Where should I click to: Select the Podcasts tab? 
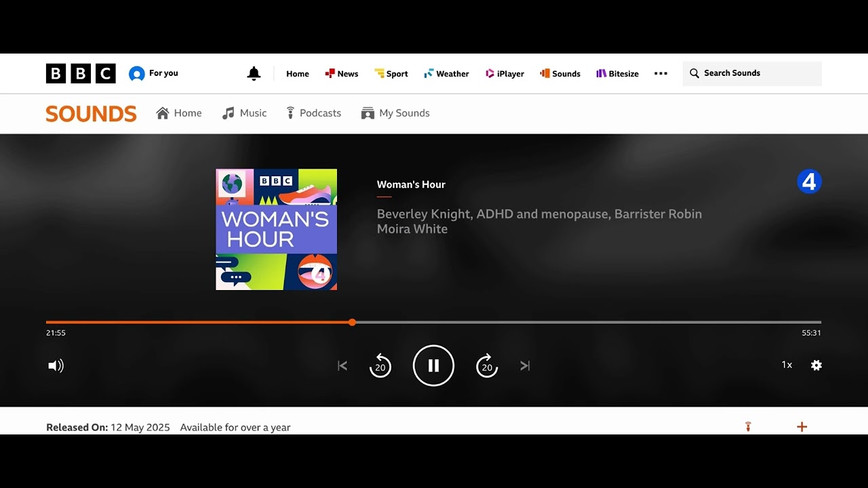tap(313, 113)
